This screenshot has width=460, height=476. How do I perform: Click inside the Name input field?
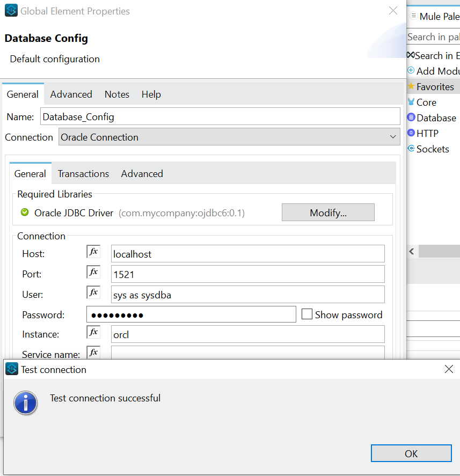(220, 116)
